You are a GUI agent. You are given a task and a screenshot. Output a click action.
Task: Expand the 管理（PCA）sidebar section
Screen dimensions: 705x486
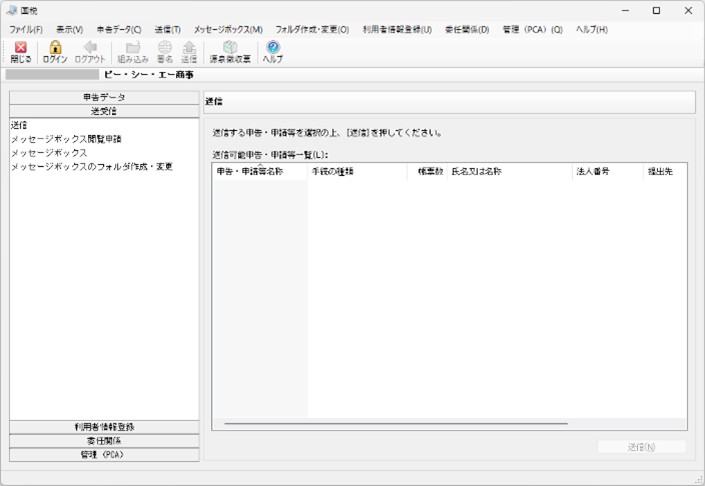click(x=104, y=455)
